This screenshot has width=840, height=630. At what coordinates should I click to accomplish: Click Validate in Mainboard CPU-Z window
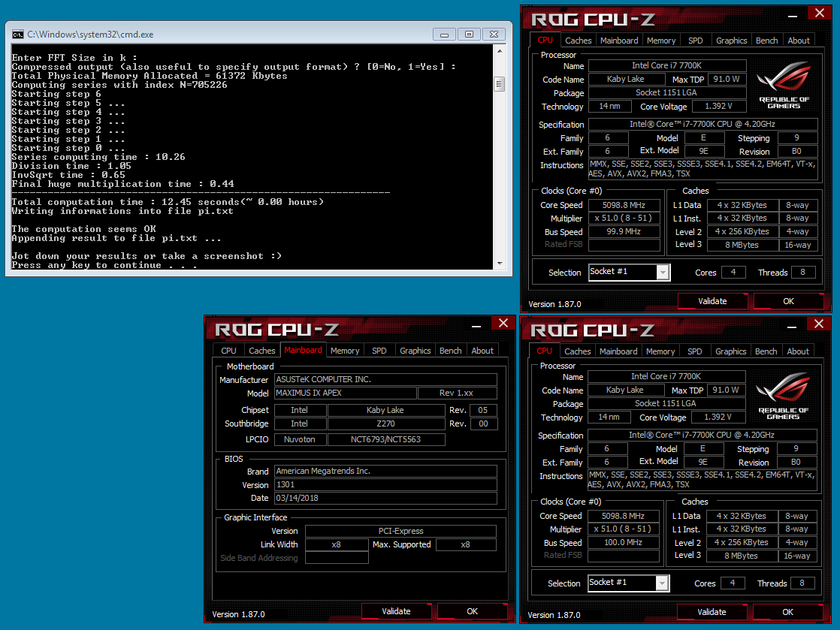point(396,611)
